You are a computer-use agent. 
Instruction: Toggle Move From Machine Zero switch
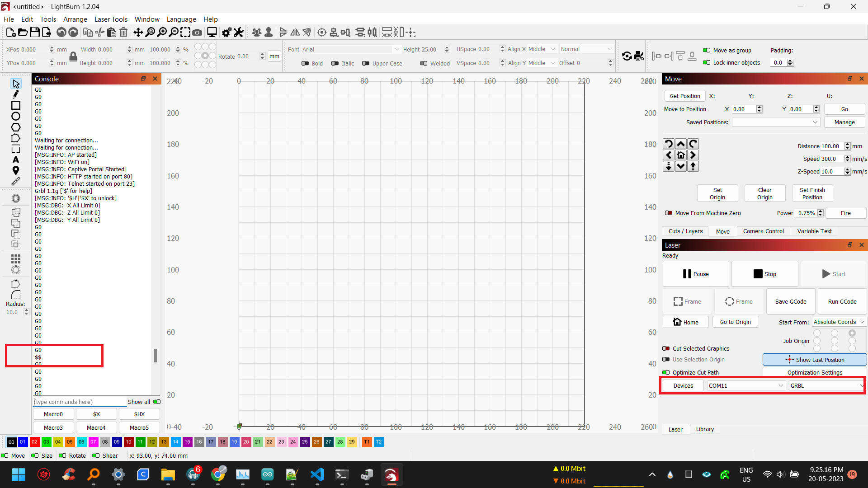click(669, 213)
